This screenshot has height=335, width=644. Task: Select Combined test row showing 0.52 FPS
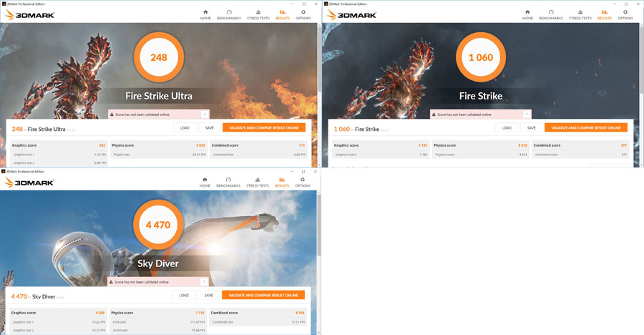click(x=258, y=155)
